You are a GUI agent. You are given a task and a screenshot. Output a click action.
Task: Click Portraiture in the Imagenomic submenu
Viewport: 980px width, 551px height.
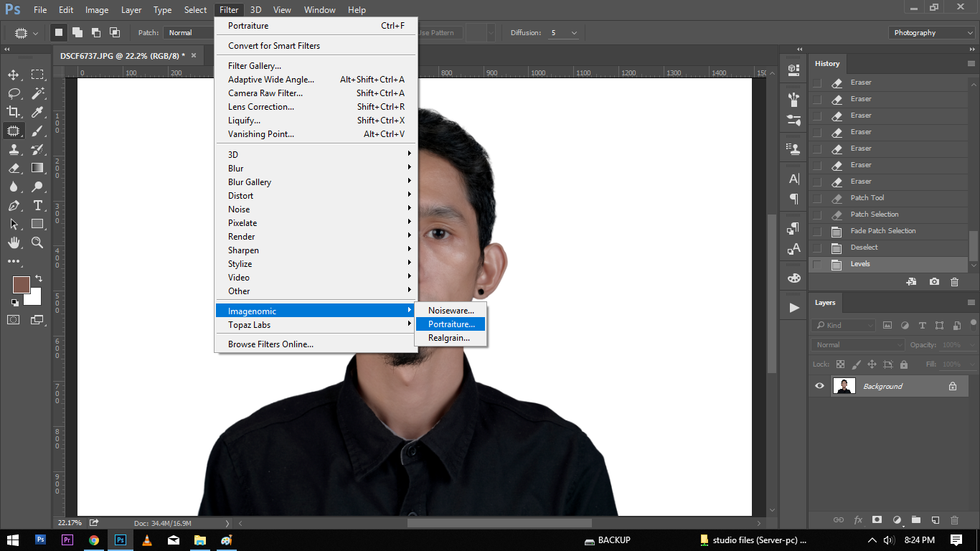tap(451, 324)
